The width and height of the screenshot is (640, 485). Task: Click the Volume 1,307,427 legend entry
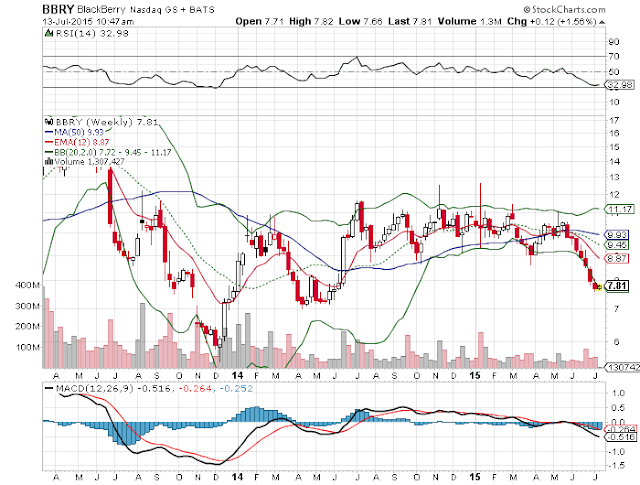[89, 162]
